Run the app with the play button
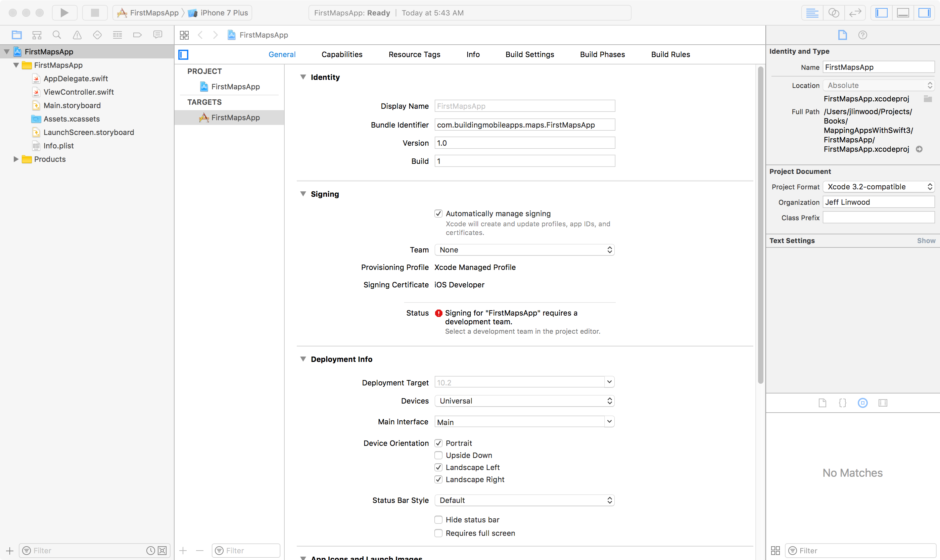940x560 pixels. [x=64, y=12]
